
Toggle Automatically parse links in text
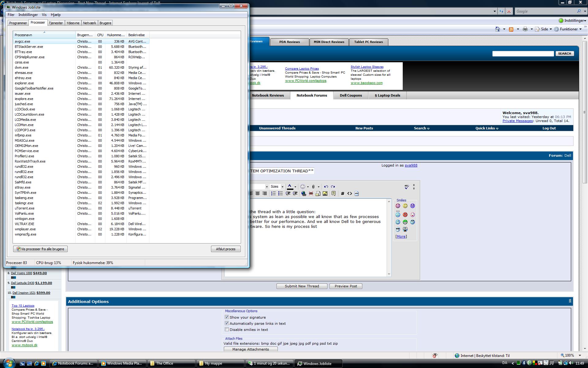tap(227, 323)
